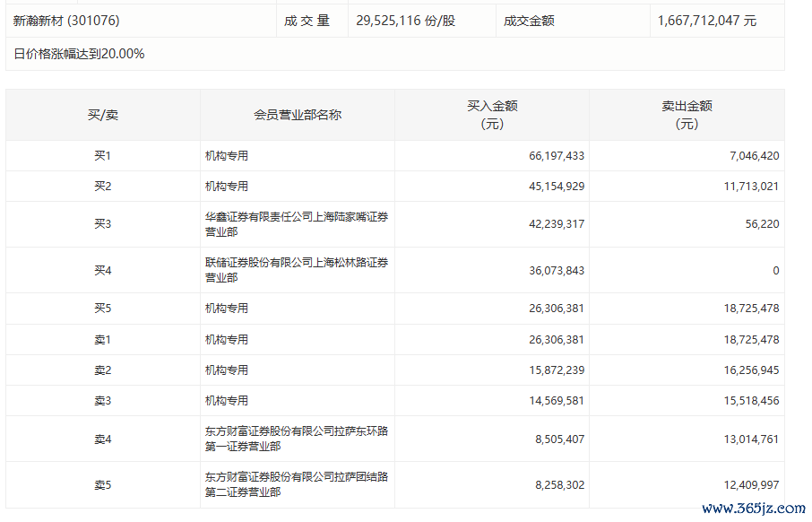812x522 pixels.
Task: Click 机构专用 in the 买1 row
Action: 227,155
